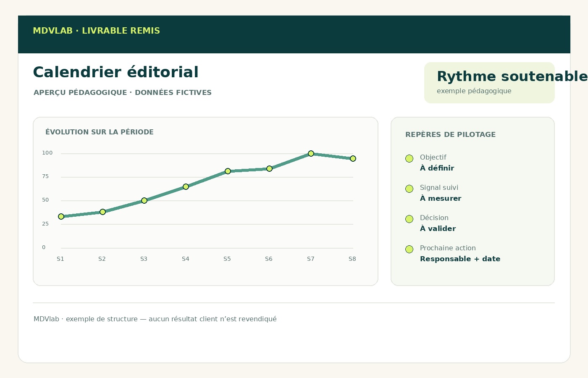Viewport: 588px width, 378px height.
Task: Click the "À mesurer" value
Action: (441, 198)
